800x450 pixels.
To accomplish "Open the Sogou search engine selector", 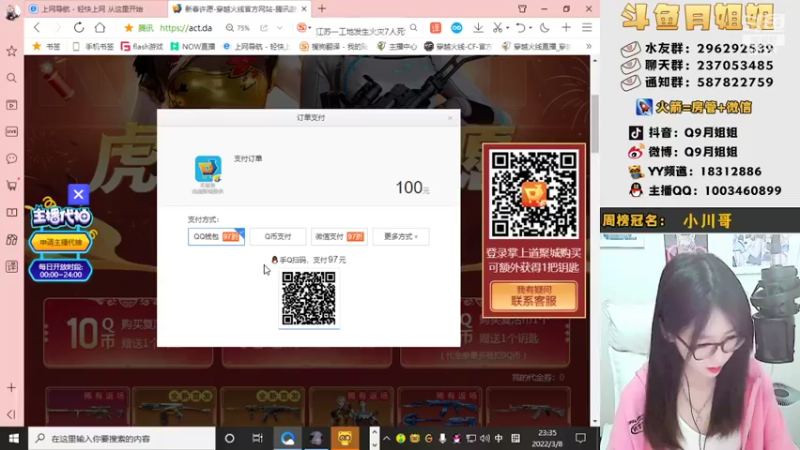I will pos(304,28).
